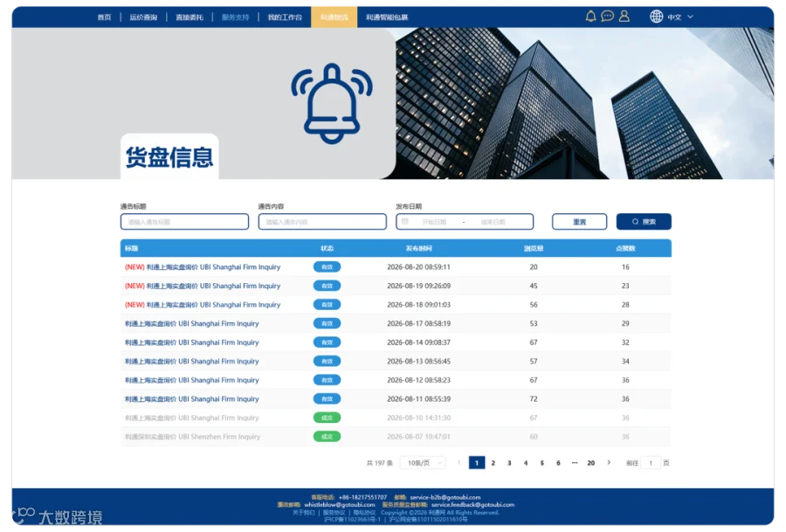Click the 标题 column header

(x=131, y=248)
